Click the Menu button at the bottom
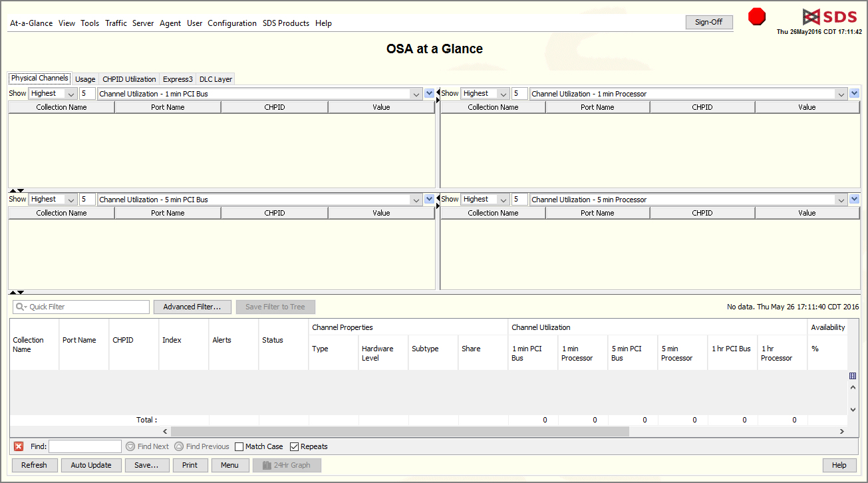 click(229, 465)
